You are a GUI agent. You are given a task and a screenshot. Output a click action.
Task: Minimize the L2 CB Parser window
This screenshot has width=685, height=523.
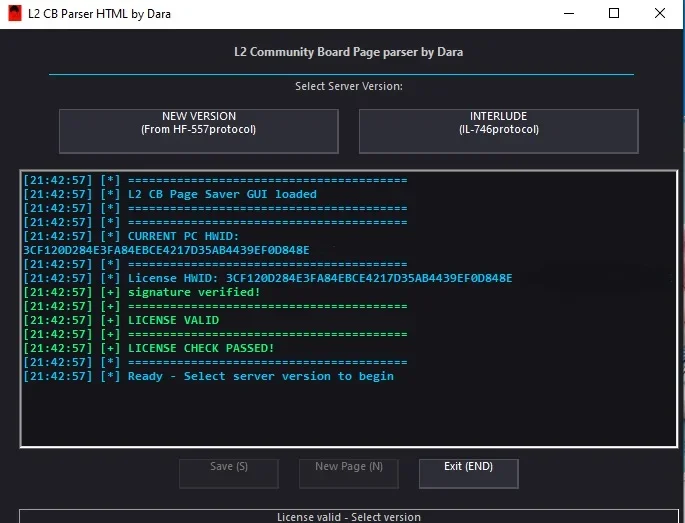click(x=569, y=14)
